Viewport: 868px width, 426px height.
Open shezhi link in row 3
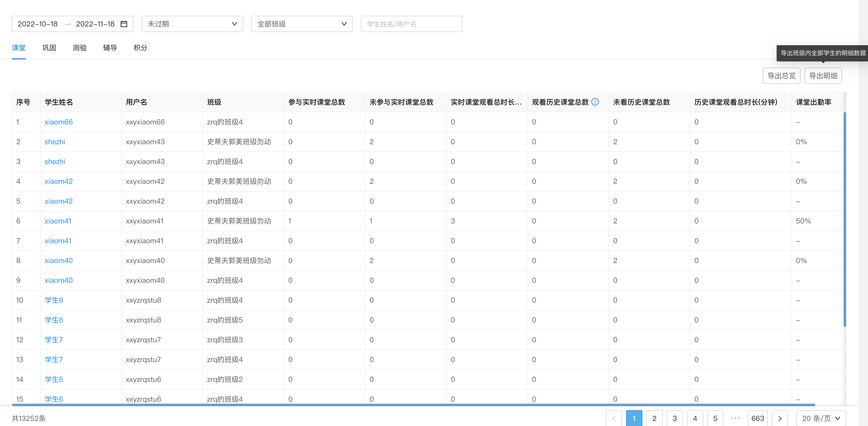[x=55, y=161]
